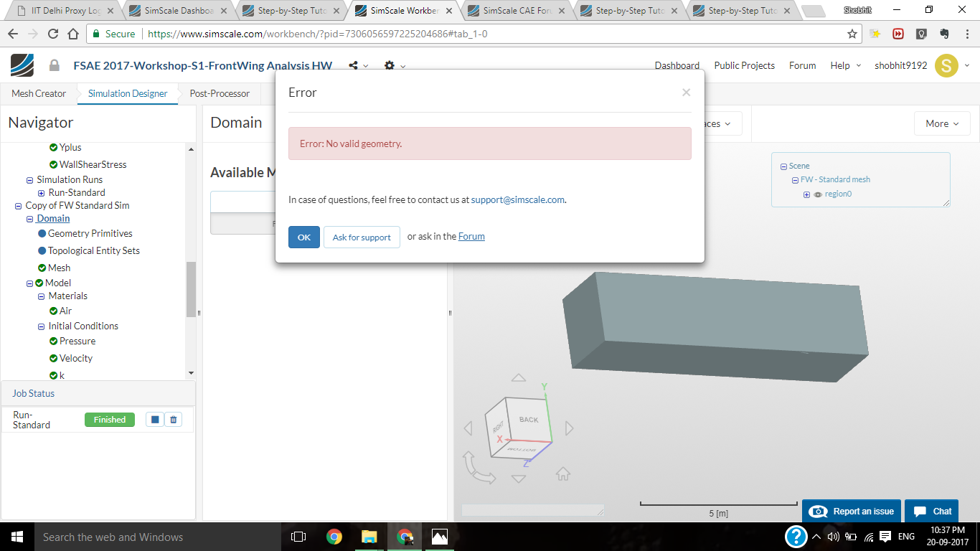Click the taskbar help question icon

pos(796,537)
